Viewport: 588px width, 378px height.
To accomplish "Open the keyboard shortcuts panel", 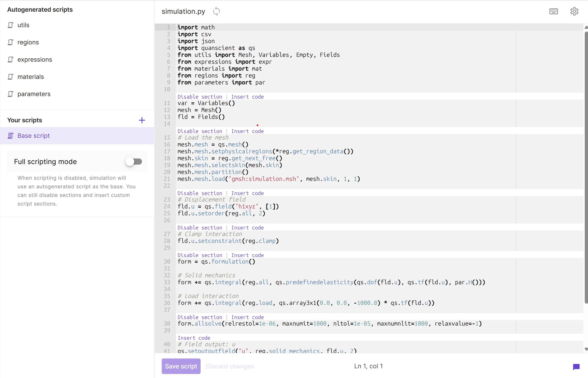I will (554, 11).
